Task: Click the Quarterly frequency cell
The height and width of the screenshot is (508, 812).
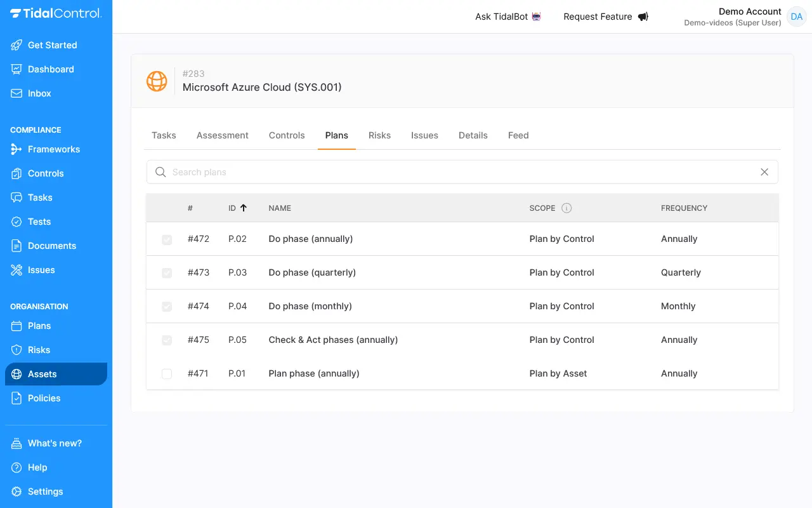Action: point(681,272)
